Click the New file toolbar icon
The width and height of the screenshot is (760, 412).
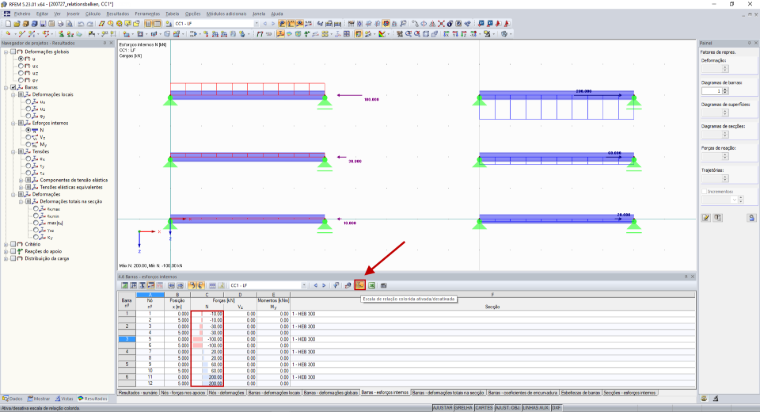8,23
